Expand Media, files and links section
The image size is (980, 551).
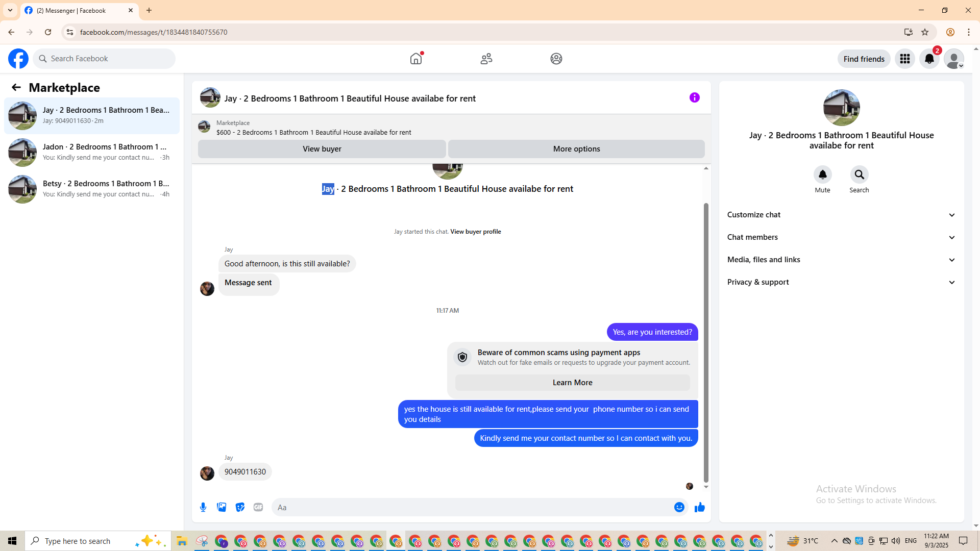tap(841, 260)
